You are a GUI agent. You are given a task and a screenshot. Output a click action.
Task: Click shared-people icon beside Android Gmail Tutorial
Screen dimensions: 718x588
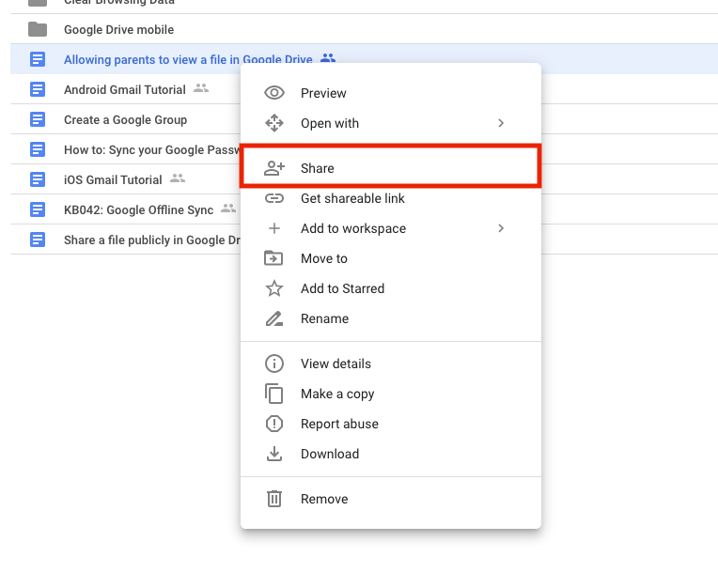[x=201, y=88]
